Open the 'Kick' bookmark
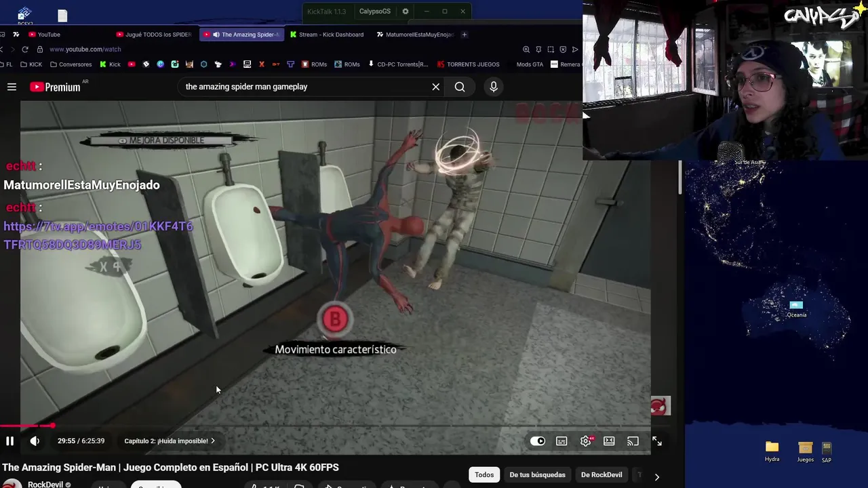 (111, 64)
